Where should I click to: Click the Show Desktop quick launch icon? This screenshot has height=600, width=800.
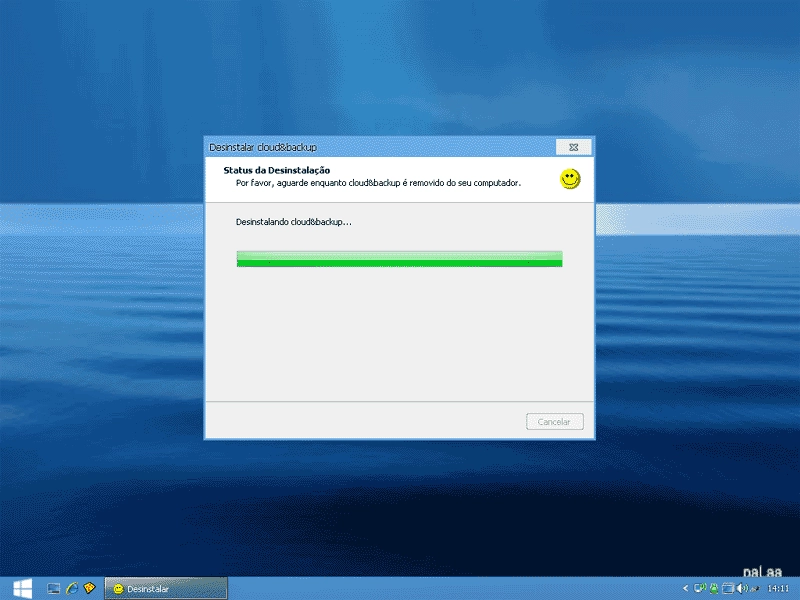54,588
